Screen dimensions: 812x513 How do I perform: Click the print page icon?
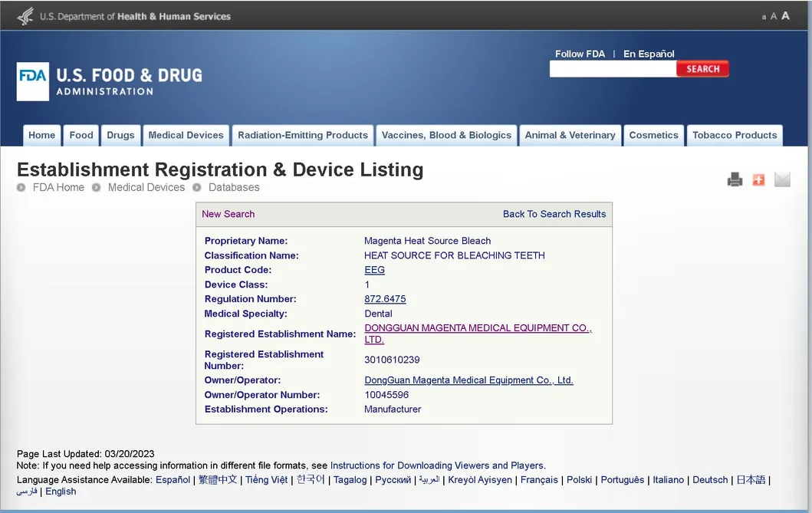(735, 180)
